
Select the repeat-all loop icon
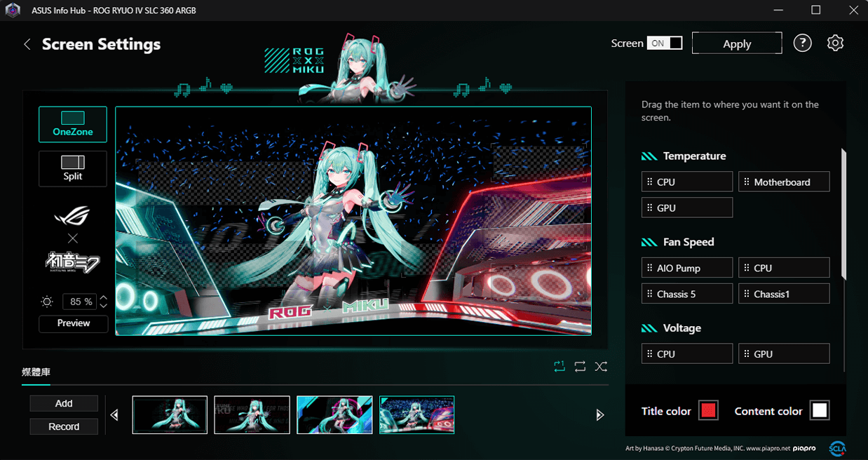pos(580,366)
